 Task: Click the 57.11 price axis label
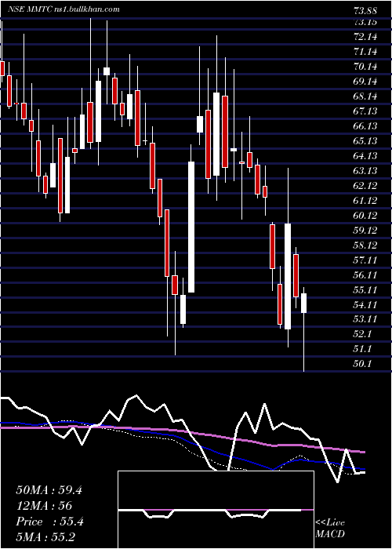365,260
